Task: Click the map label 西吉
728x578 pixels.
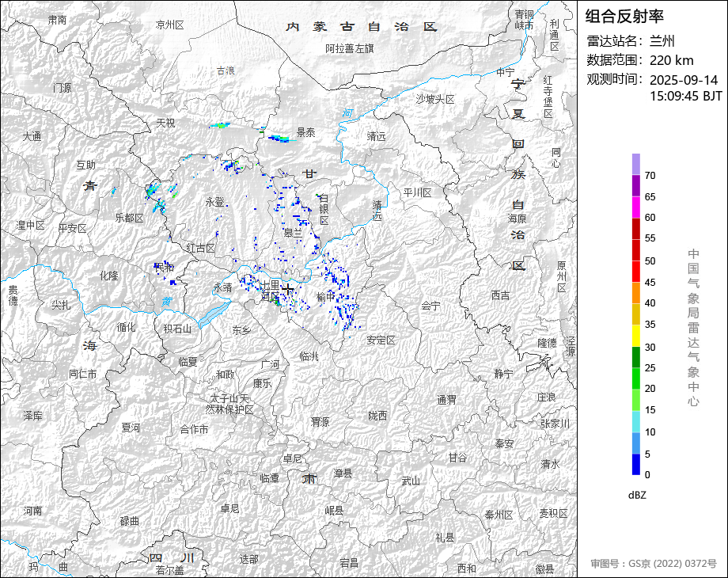Action: tap(500, 295)
